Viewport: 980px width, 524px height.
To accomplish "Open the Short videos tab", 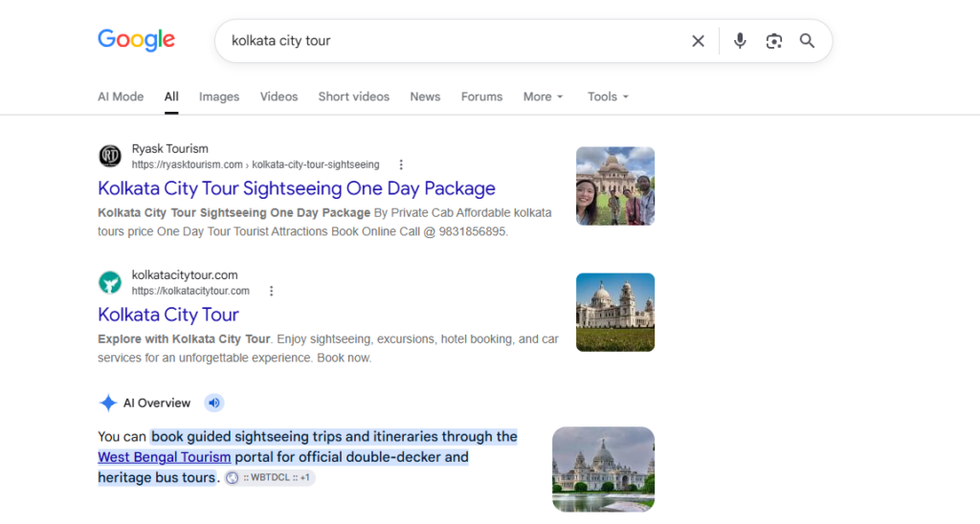I will point(354,97).
